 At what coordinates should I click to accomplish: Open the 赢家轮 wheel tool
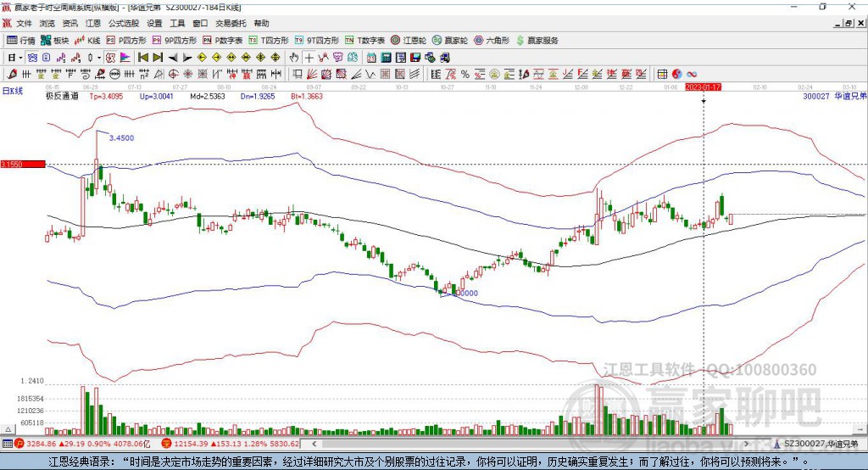[x=450, y=41]
